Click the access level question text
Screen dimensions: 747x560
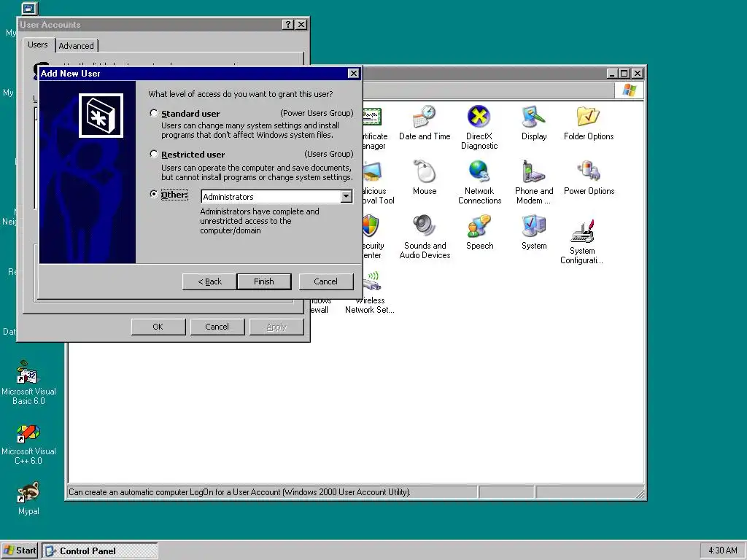[241, 94]
